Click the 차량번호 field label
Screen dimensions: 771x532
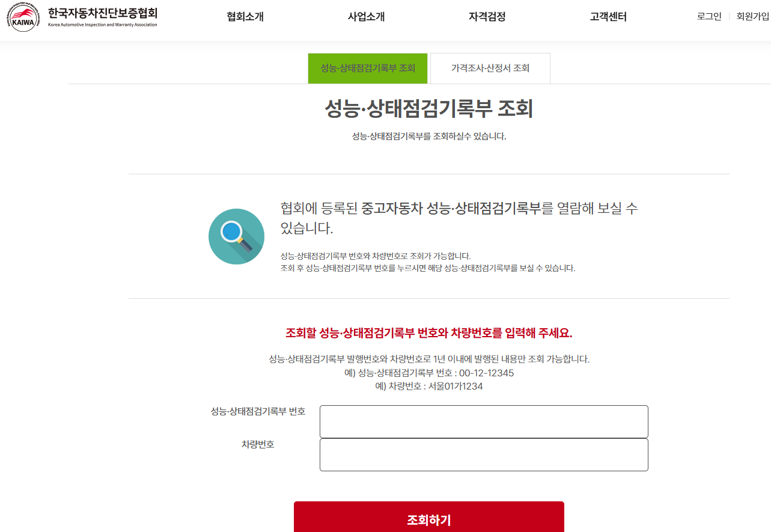(x=258, y=444)
